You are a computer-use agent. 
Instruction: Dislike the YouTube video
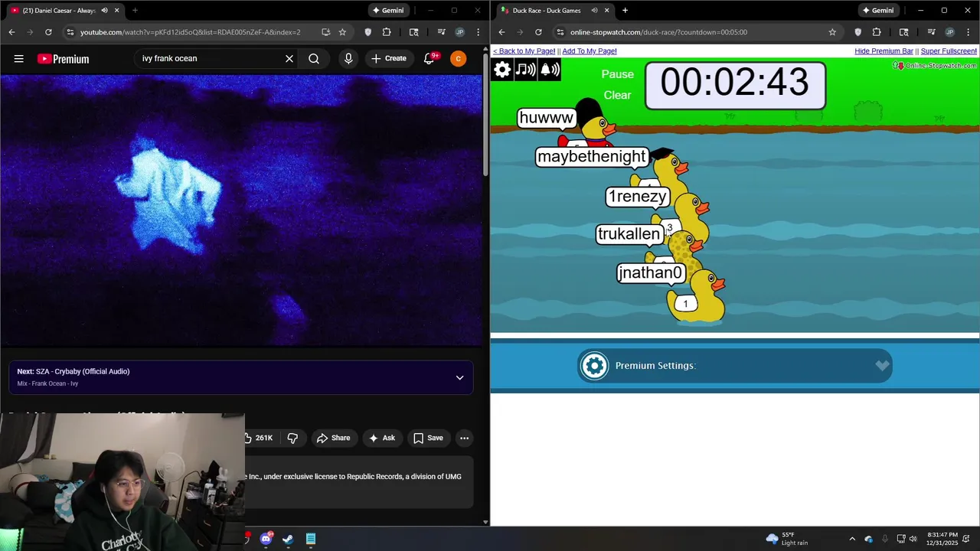pyautogui.click(x=292, y=438)
